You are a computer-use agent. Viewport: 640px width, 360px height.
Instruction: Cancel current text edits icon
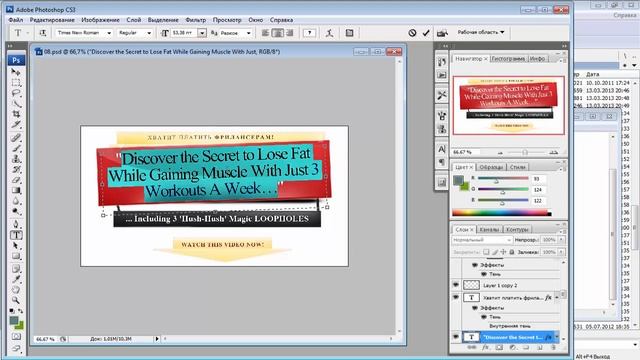click(x=412, y=33)
